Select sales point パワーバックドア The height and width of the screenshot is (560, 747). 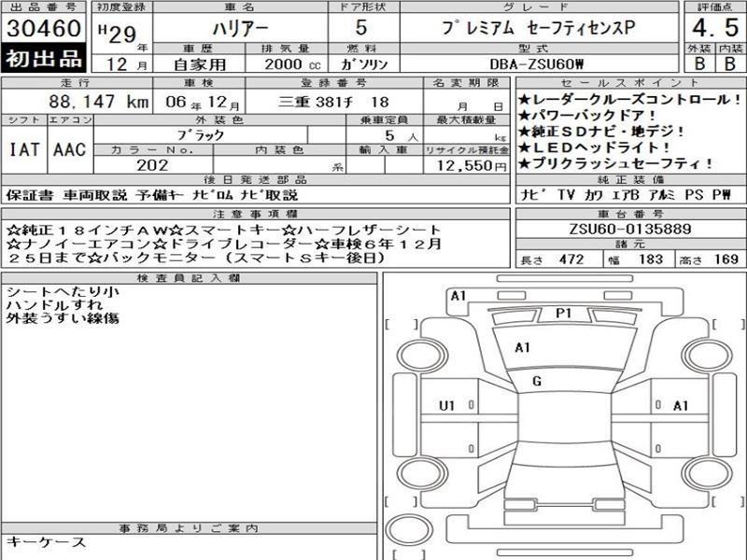pyautogui.click(x=587, y=116)
